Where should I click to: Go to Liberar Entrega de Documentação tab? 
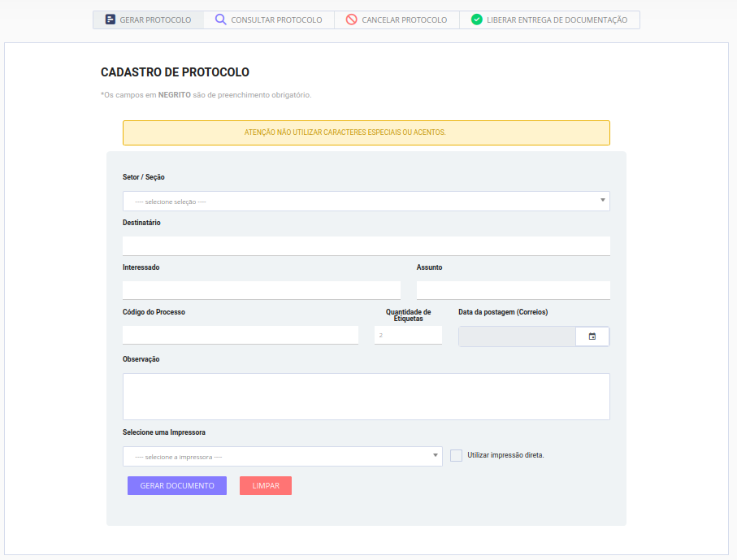pos(557,20)
